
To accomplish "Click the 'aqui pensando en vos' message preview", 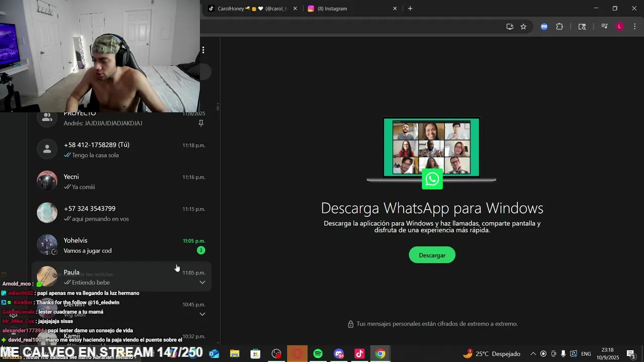I will tap(100, 219).
